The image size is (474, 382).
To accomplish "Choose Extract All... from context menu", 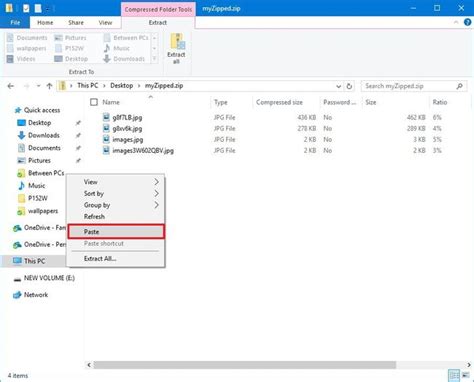I will [116, 259].
